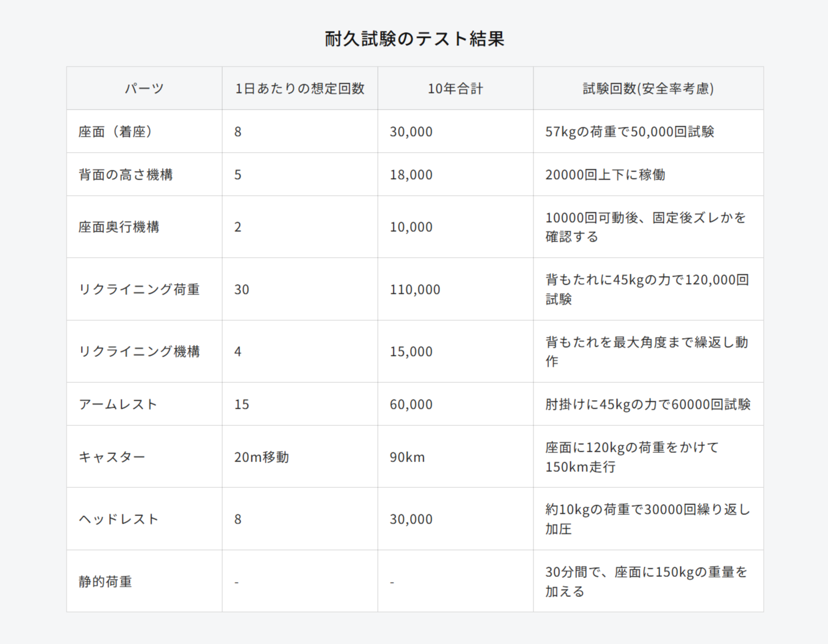Screen dimensions: 828x644
Task: Select the 'アームレスト' part cell
Action: (144, 404)
